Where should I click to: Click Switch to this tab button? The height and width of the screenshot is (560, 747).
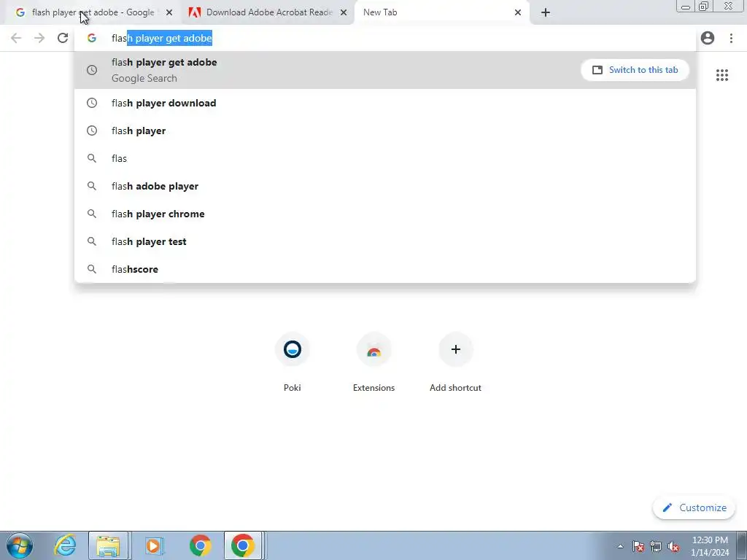coord(635,70)
